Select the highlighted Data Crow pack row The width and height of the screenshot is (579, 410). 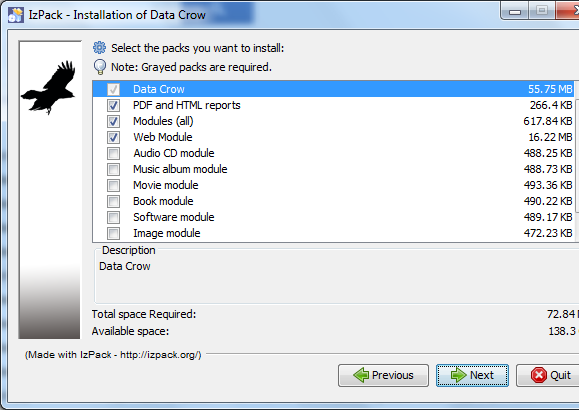pyautogui.click(x=333, y=89)
